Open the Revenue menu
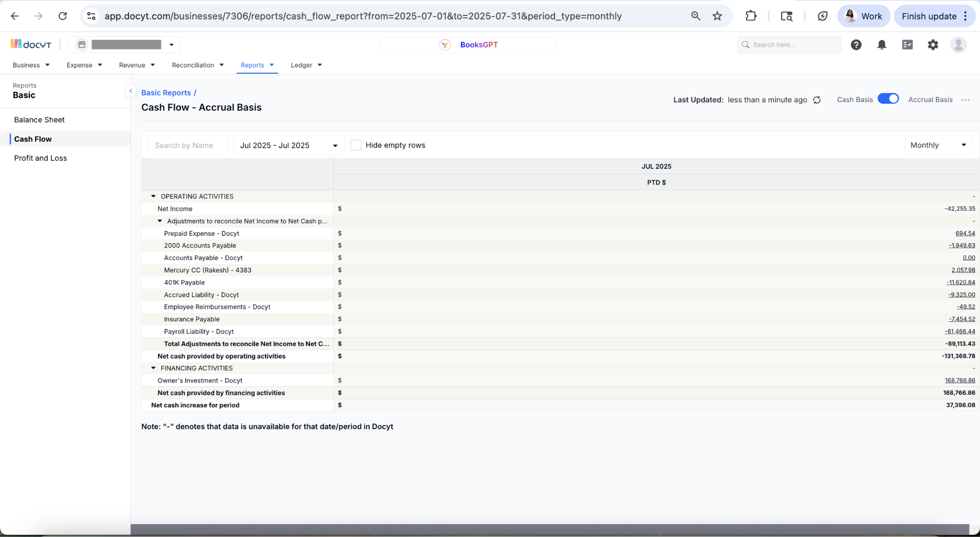The height and width of the screenshot is (537, 980). (x=137, y=65)
